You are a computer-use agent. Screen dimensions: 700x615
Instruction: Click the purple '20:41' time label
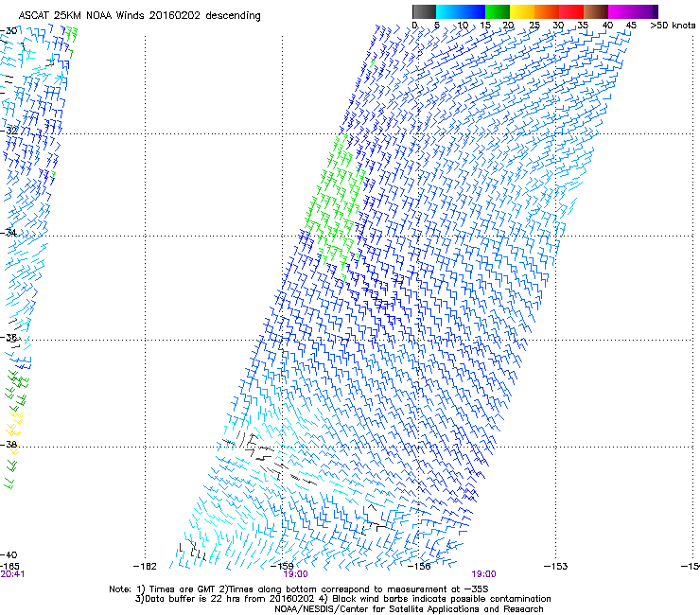(12, 574)
